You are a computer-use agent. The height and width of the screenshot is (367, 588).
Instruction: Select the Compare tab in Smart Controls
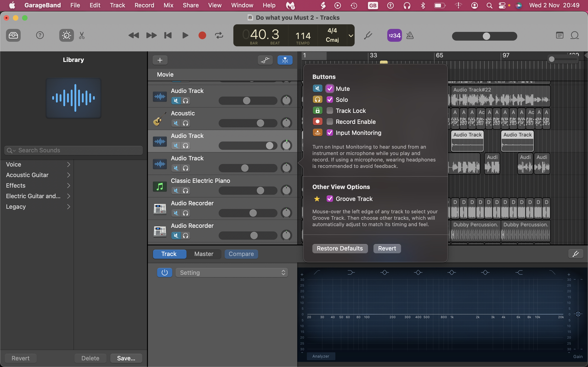coord(241,254)
